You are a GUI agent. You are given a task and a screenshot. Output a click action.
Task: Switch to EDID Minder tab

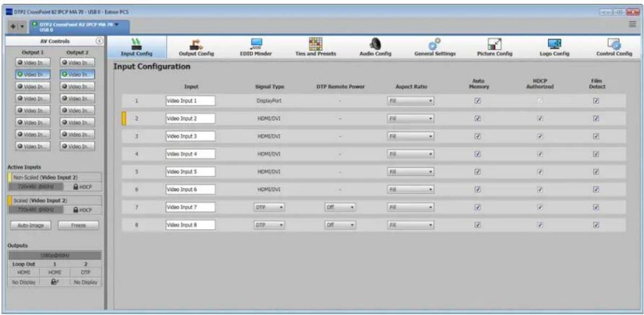[256, 47]
